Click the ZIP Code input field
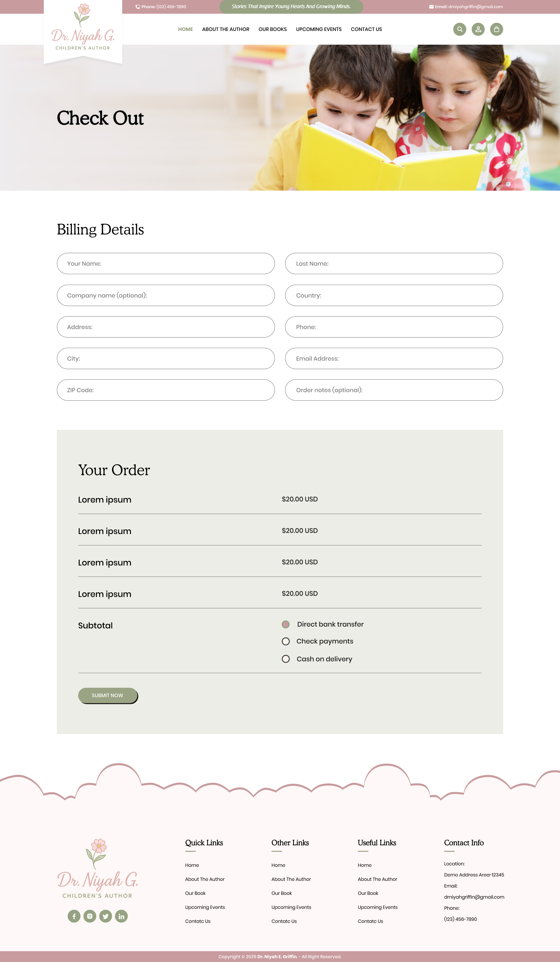Viewport: 560px width, 962px height. click(x=166, y=390)
